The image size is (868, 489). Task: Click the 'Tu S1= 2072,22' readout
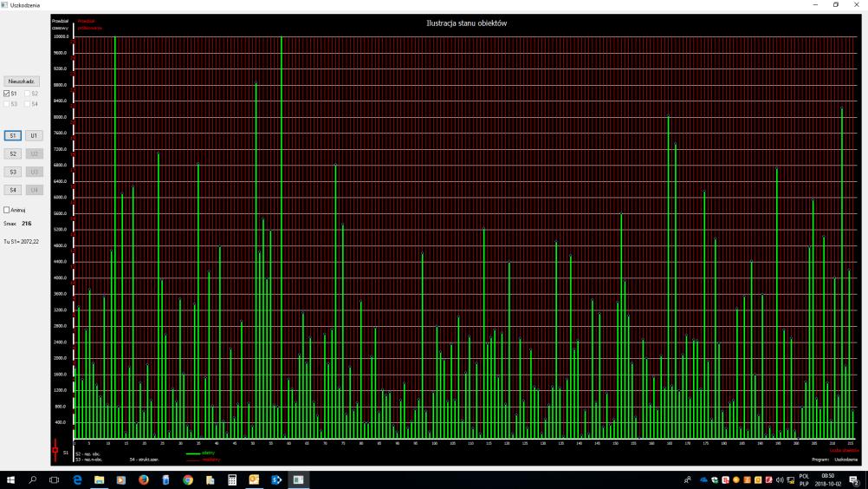click(x=21, y=242)
